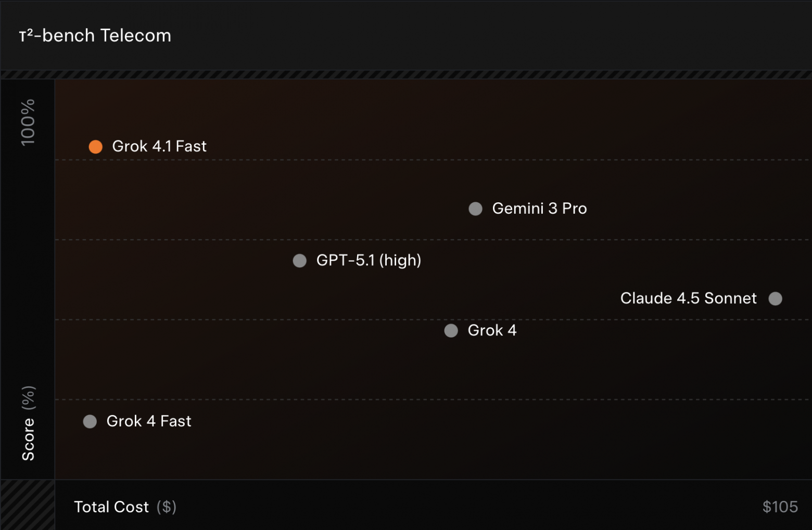The width and height of the screenshot is (812, 530).
Task: Click the hatched strip below the title
Action: click(x=406, y=75)
